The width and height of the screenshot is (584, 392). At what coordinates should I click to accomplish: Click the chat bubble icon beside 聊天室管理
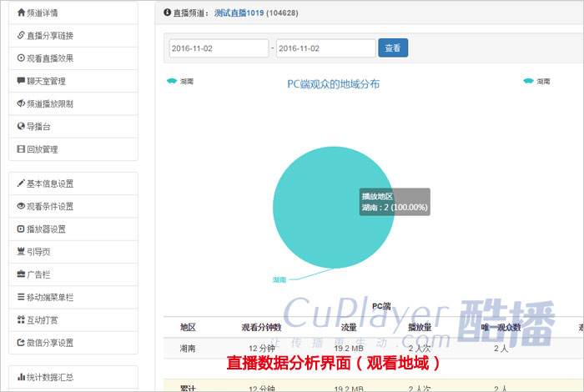point(21,81)
